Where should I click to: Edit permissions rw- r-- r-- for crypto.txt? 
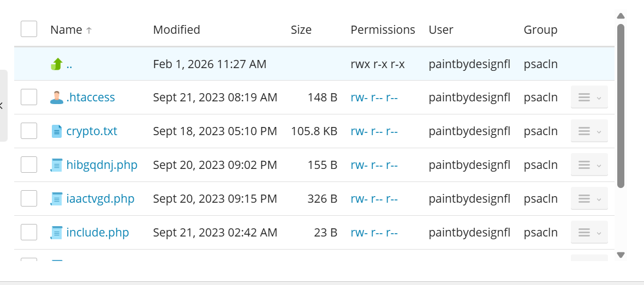[x=374, y=131]
